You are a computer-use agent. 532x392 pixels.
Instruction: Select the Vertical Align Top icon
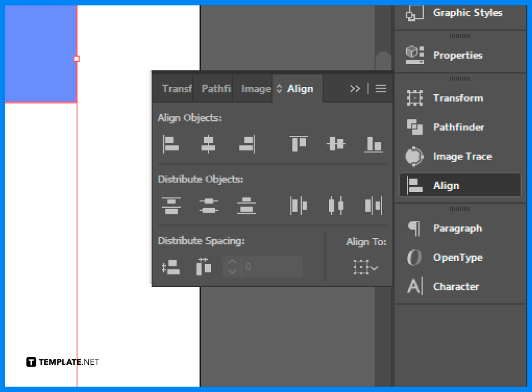(298, 144)
